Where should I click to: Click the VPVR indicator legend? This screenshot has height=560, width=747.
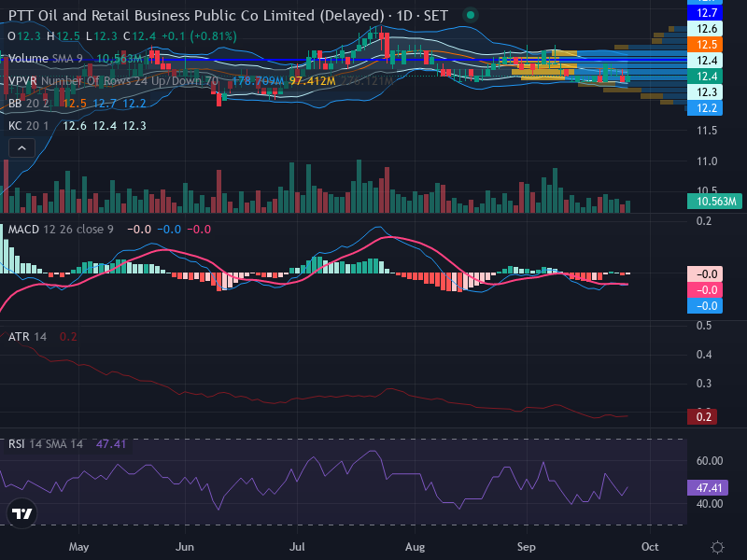[113, 81]
